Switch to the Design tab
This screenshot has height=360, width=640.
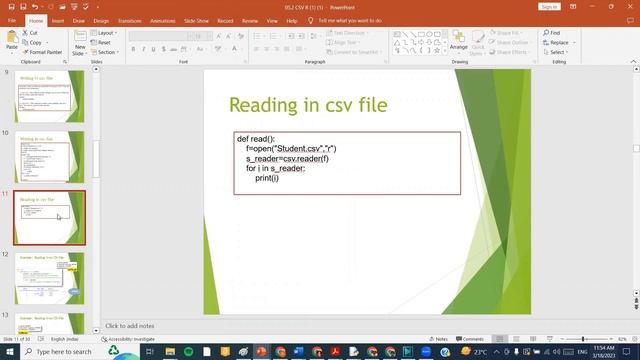pos(101,20)
